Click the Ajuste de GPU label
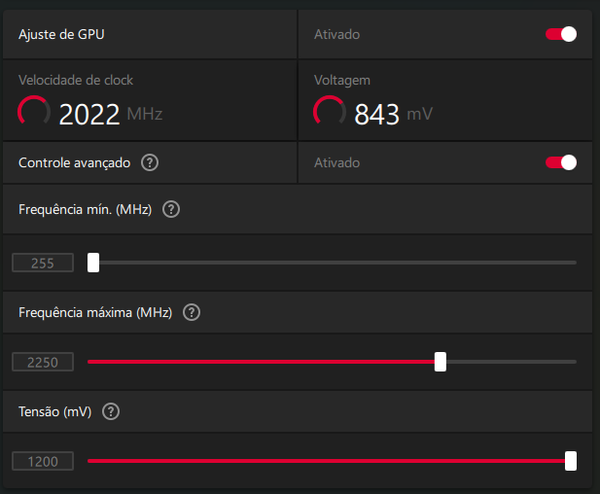 point(61,34)
